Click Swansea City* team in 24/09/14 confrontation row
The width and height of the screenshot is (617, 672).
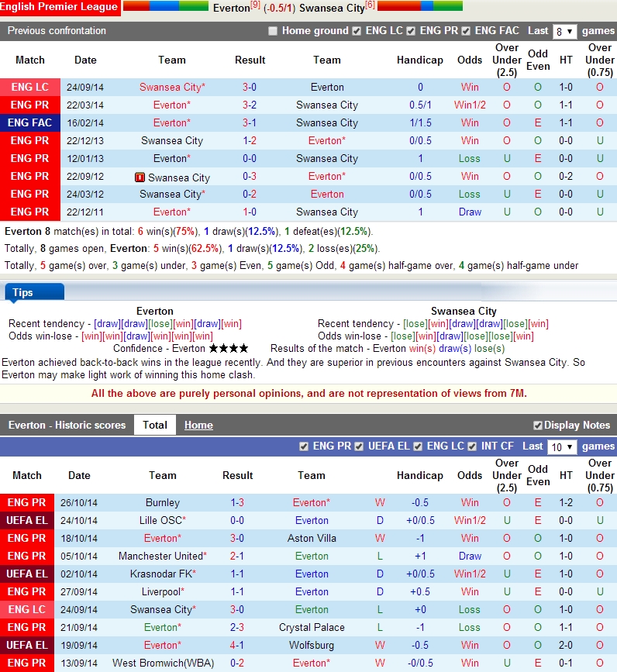(x=172, y=87)
